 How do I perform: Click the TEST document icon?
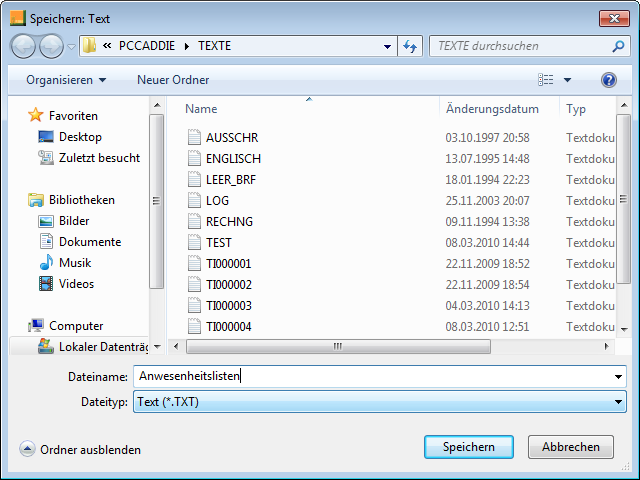tap(194, 242)
